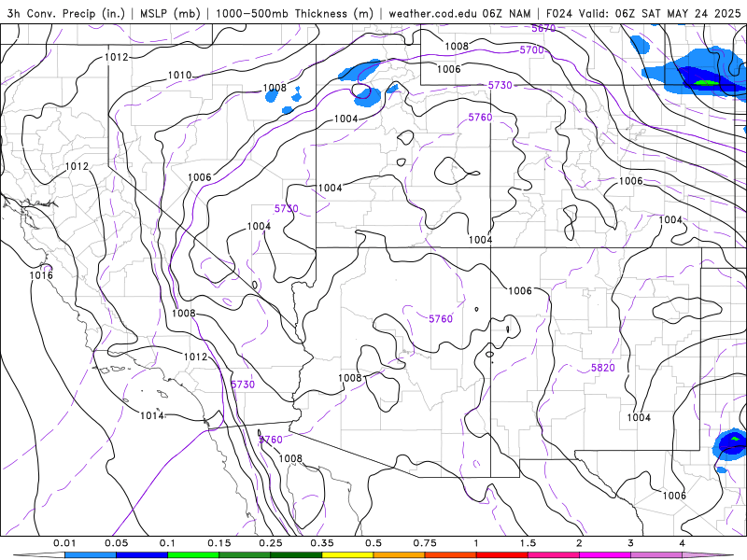The height and width of the screenshot is (560, 747).
Task: Click the '3h Conv. Precip (in.)' title text
Action: pyautogui.click(x=65, y=13)
